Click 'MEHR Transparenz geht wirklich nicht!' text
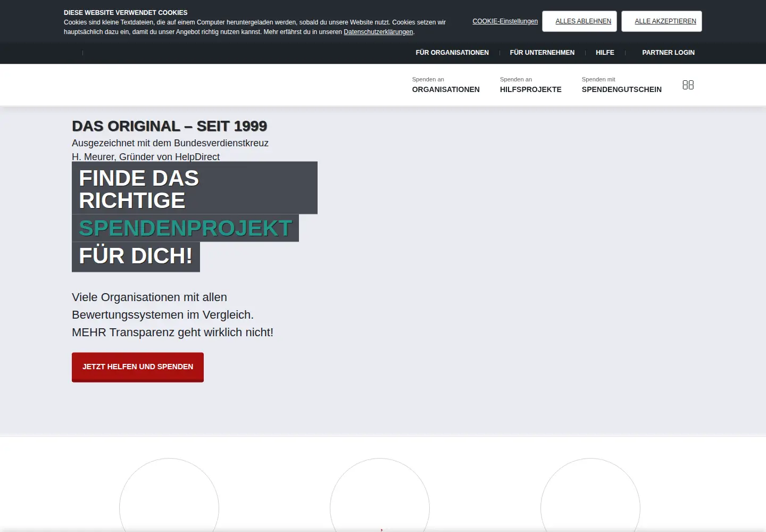Viewport: 766px width, 532px height. tap(172, 332)
